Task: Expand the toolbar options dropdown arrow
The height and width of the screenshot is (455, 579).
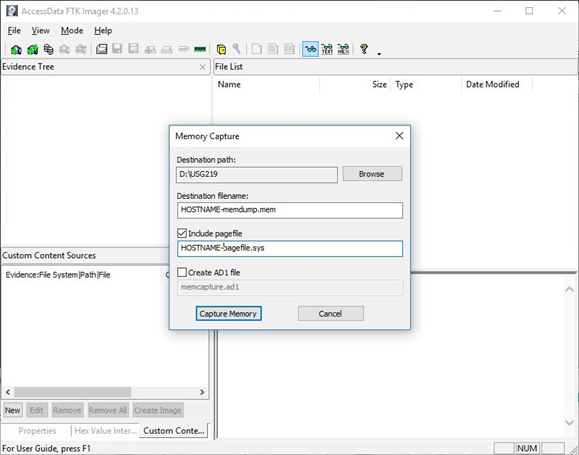Action: (379, 54)
